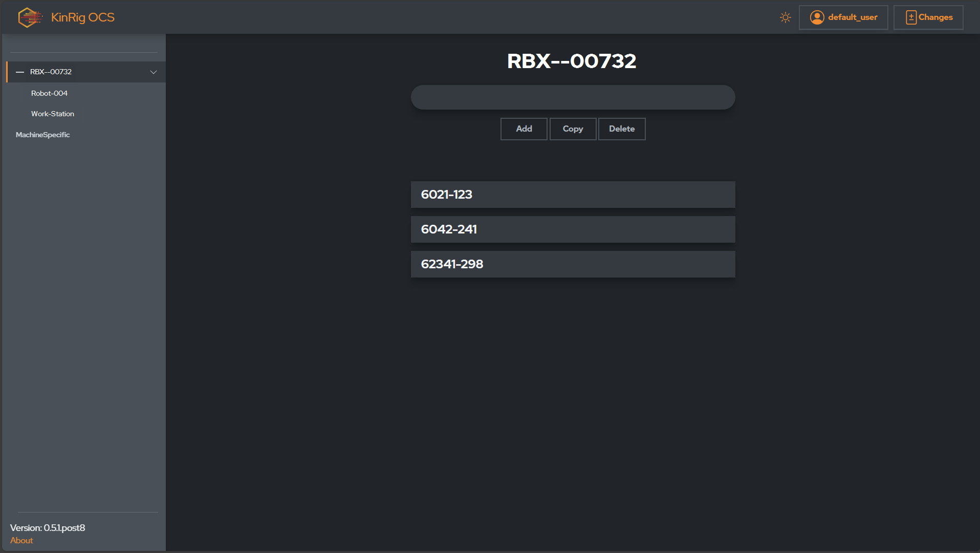This screenshot has width=980, height=553.
Task: Select Robot-004 in the sidebar
Action: pyautogui.click(x=49, y=93)
